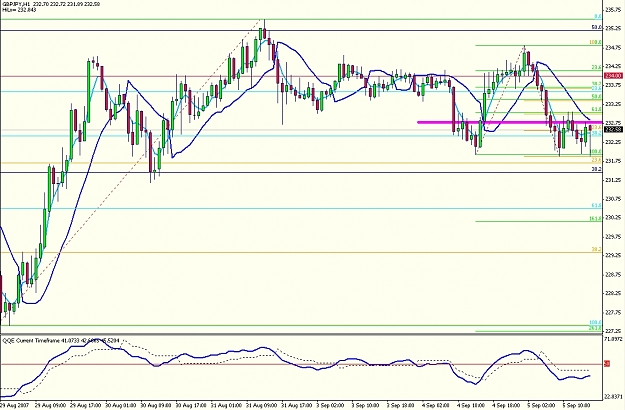Click the HiLo= 232.843 indicator value

coord(19,10)
